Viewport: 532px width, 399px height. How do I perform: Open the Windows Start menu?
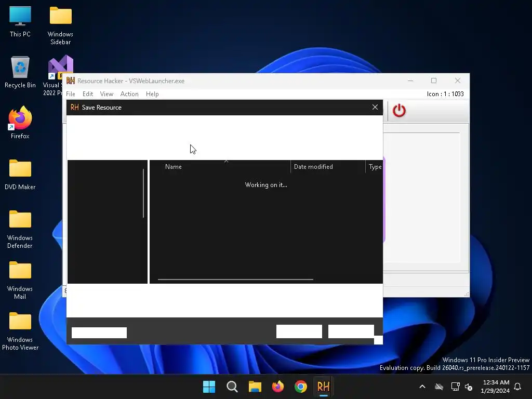(209, 387)
